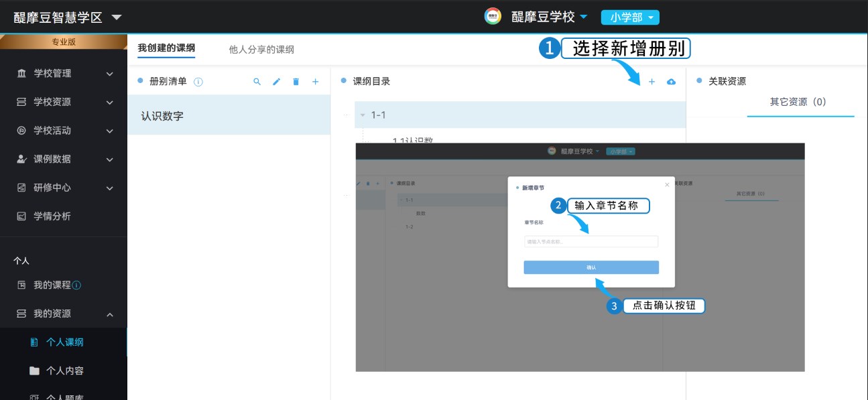Click the info icon next to 我的课程

[76, 285]
